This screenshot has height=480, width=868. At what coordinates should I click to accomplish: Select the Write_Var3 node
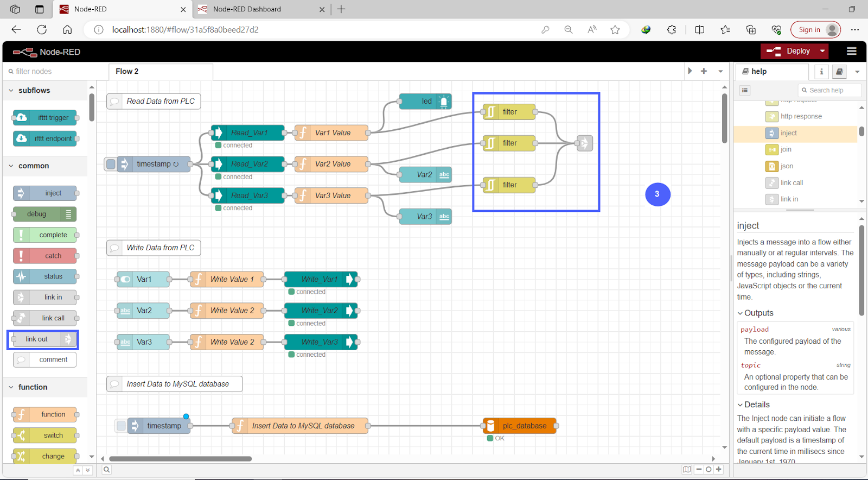(321, 342)
